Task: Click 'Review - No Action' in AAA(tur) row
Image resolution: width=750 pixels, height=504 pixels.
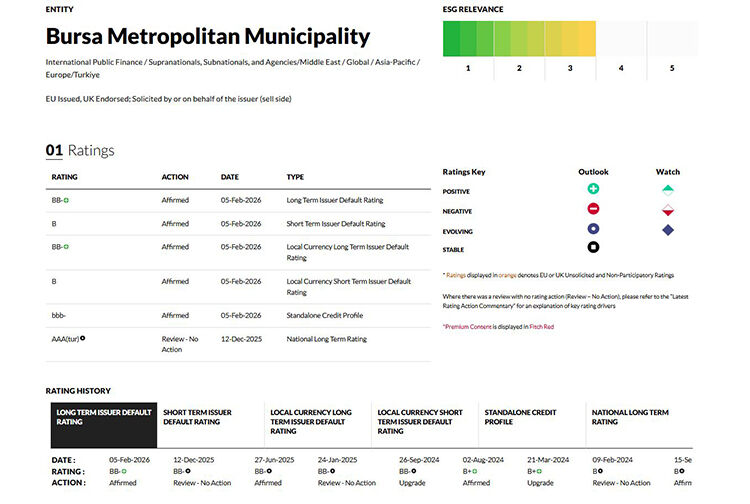Action: (x=180, y=344)
